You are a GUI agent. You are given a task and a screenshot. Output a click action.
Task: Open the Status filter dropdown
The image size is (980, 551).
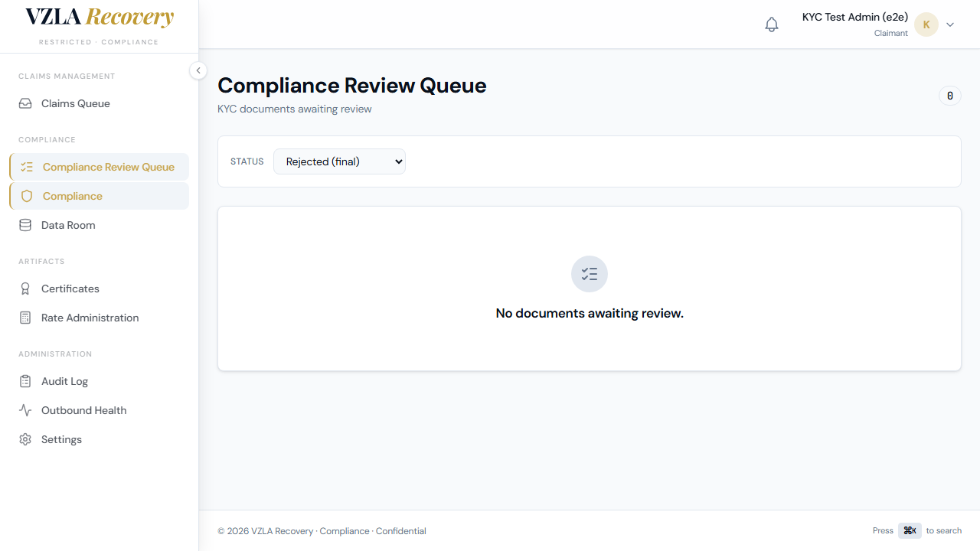coord(339,161)
